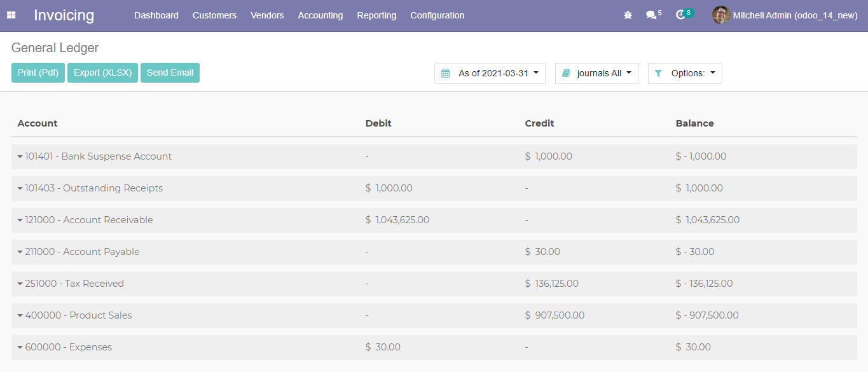Go to the Customers menu
868x372 pixels.
pyautogui.click(x=214, y=15)
